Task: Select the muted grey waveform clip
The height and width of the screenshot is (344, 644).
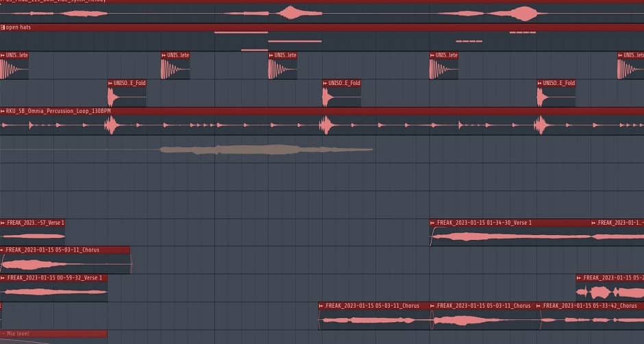Action: click(267, 149)
